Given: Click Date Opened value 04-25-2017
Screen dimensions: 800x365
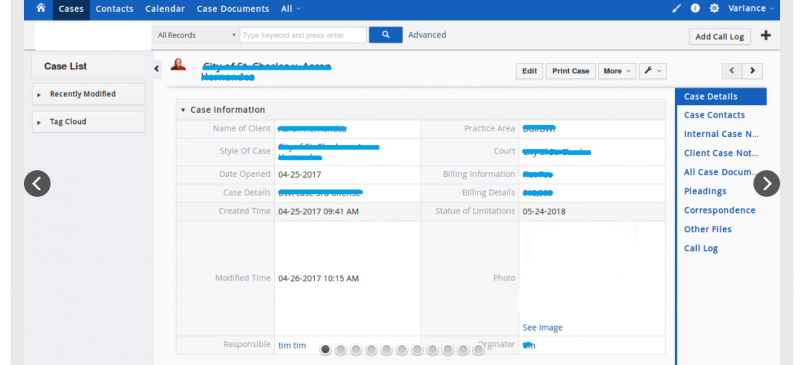Looking at the screenshot, I should pyautogui.click(x=299, y=175).
